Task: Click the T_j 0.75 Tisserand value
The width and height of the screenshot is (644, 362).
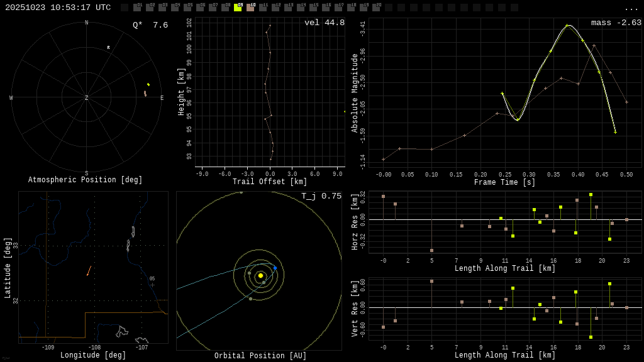Action: click(x=321, y=196)
